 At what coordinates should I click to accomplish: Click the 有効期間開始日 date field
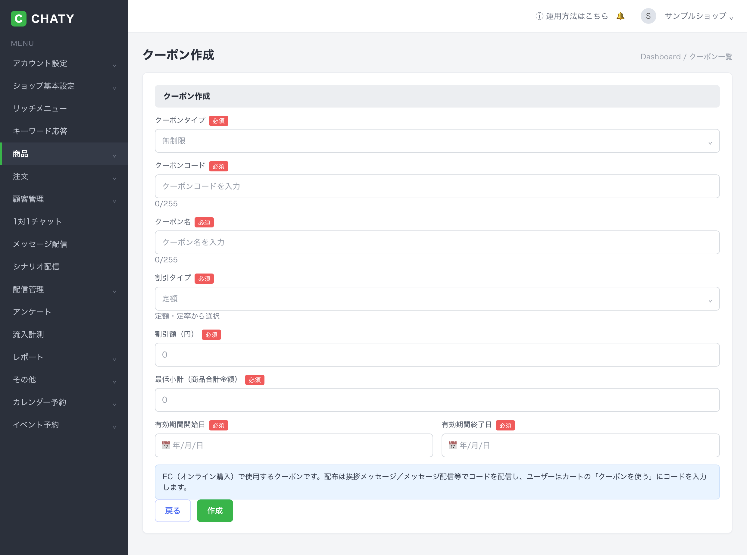tap(294, 445)
